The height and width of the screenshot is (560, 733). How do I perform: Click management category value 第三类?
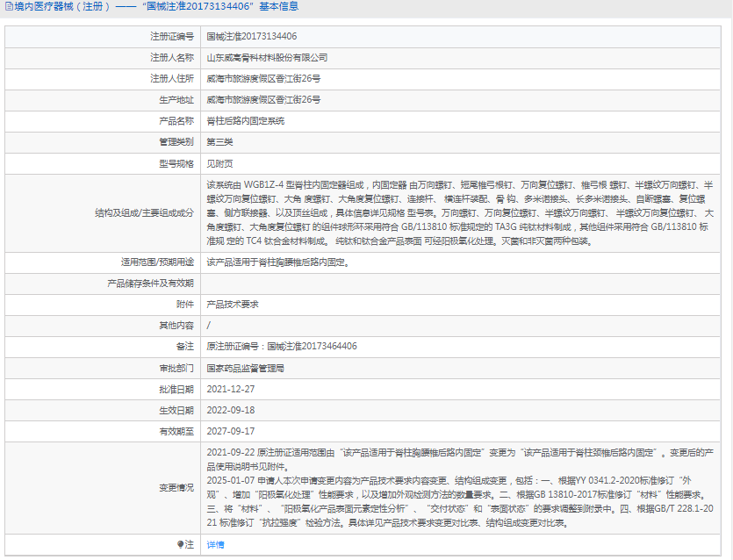click(219, 142)
